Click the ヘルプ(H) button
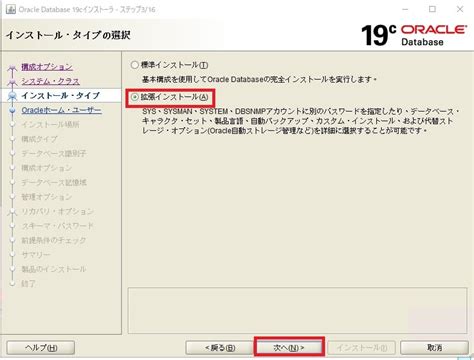474x360 pixels. [41, 348]
